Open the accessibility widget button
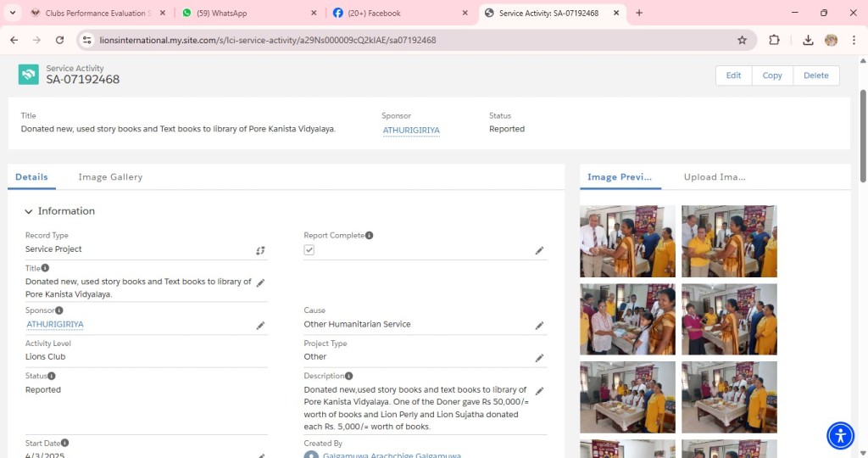This screenshot has height=458, width=868. pyautogui.click(x=840, y=435)
